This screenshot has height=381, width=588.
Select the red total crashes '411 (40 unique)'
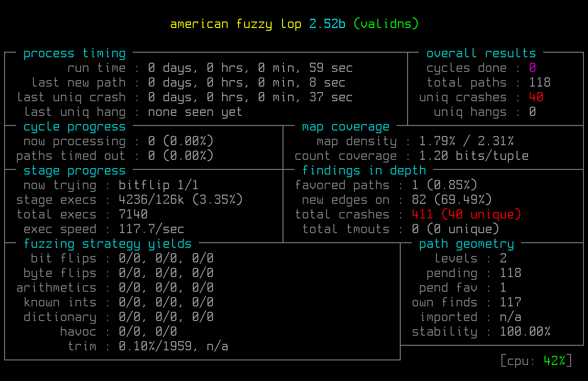pos(467,215)
